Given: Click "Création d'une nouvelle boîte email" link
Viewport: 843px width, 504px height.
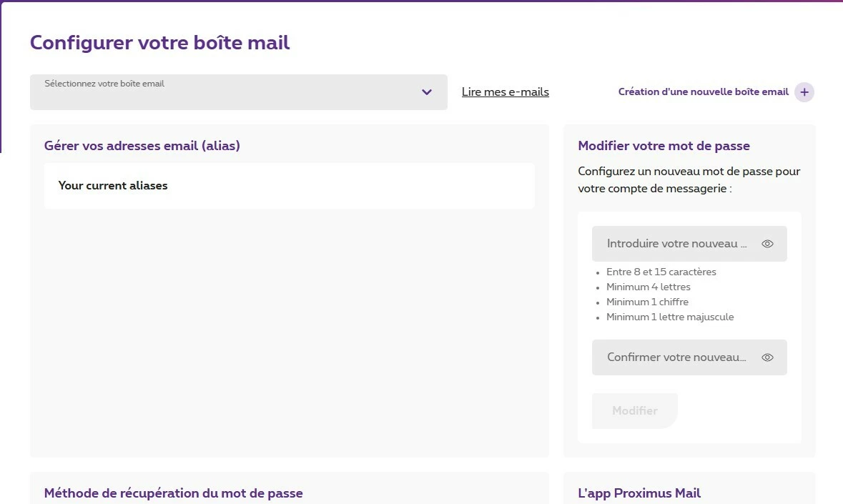Looking at the screenshot, I should point(703,92).
